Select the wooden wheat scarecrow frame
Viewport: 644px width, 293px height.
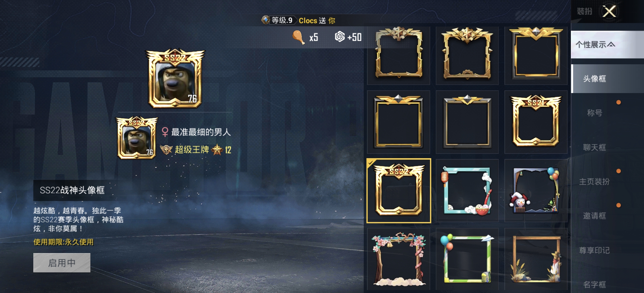click(536, 259)
